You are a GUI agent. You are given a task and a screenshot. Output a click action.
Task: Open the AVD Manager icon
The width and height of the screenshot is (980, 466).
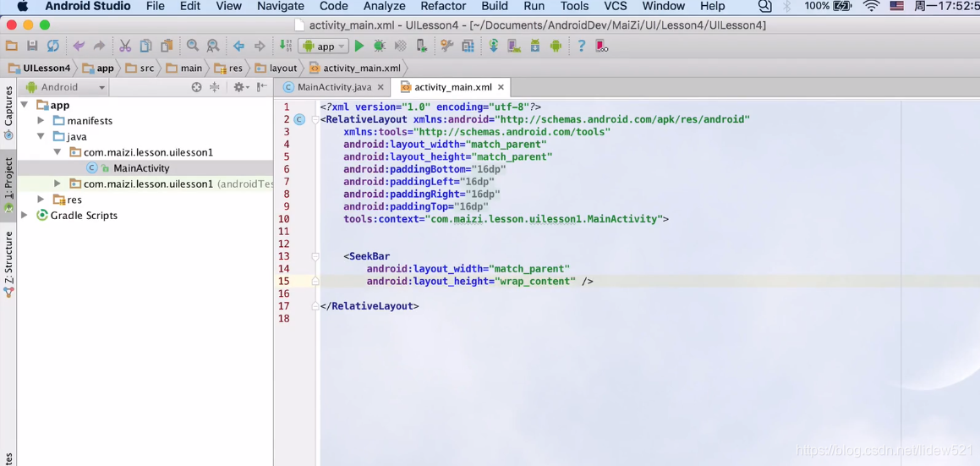[514, 46]
